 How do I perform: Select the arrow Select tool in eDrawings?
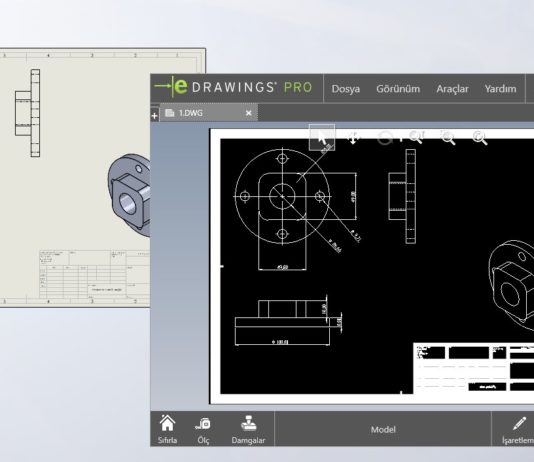pyautogui.click(x=322, y=138)
